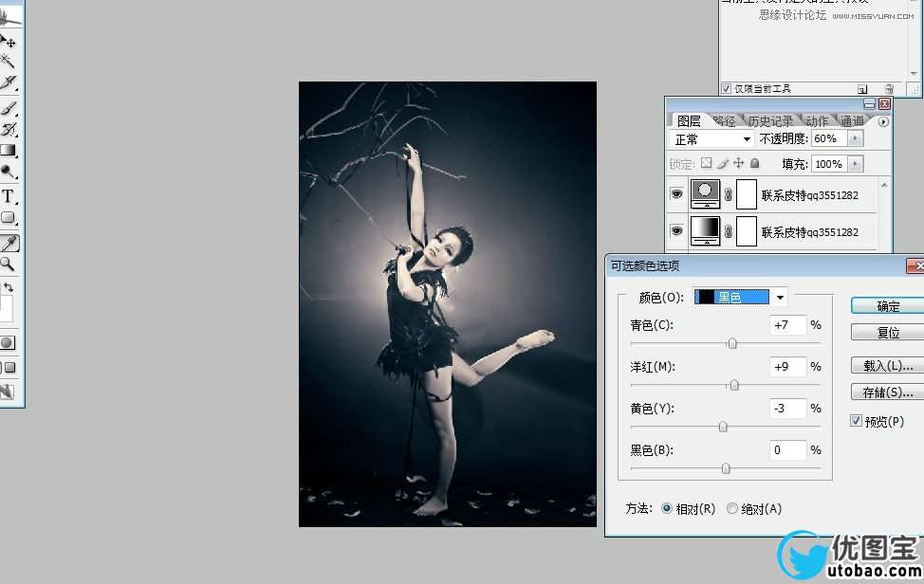The image size is (924, 584).
Task: Minimize the Layers palette window
Action: pos(869,103)
